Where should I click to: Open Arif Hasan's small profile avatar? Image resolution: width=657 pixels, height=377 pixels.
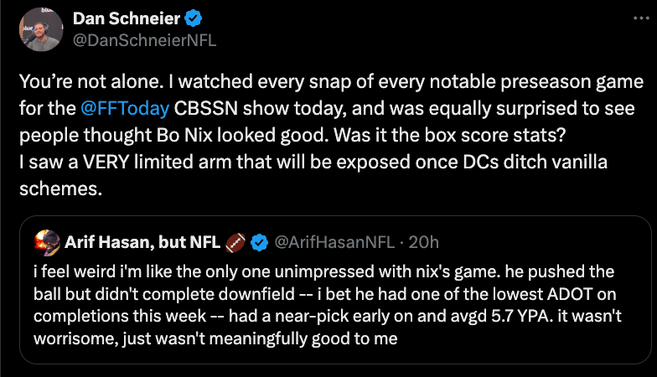click(47, 242)
